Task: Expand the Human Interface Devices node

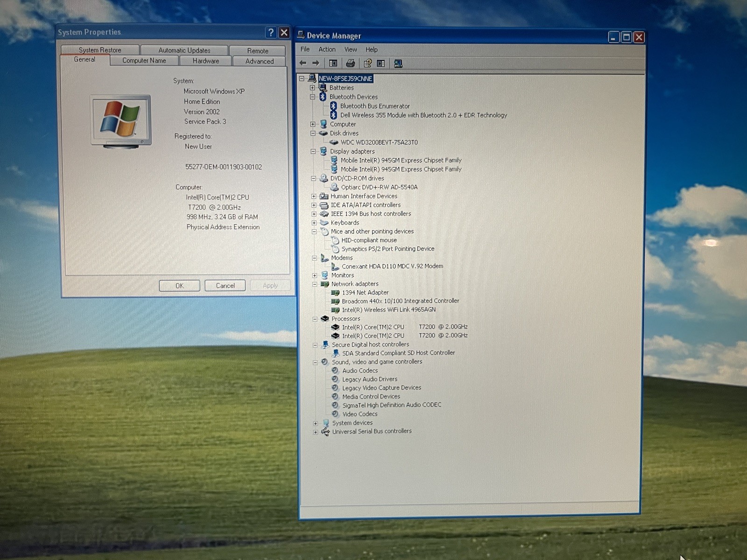Action: 314,196
